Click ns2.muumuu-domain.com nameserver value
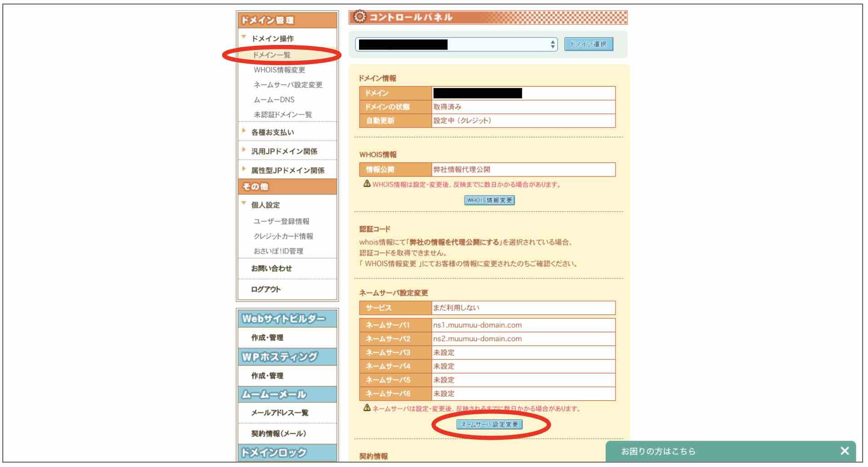This screenshot has width=868, height=467. pyautogui.click(x=477, y=339)
